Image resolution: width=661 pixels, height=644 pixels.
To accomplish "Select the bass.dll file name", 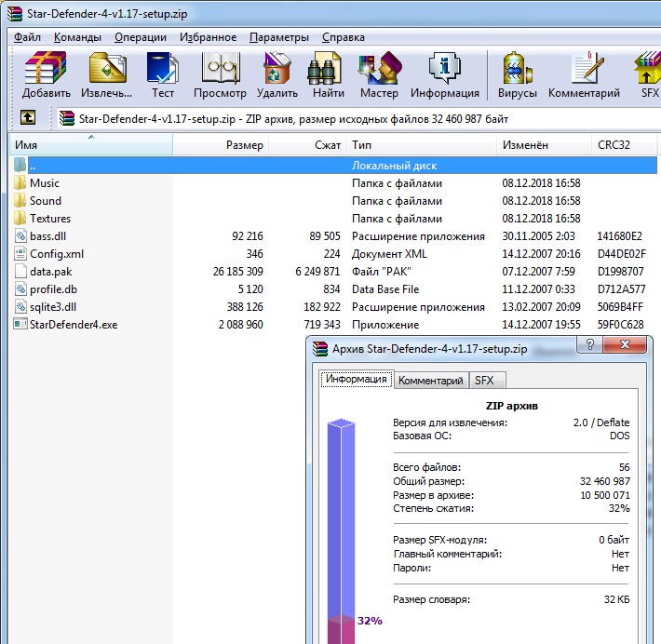I will tap(48, 236).
